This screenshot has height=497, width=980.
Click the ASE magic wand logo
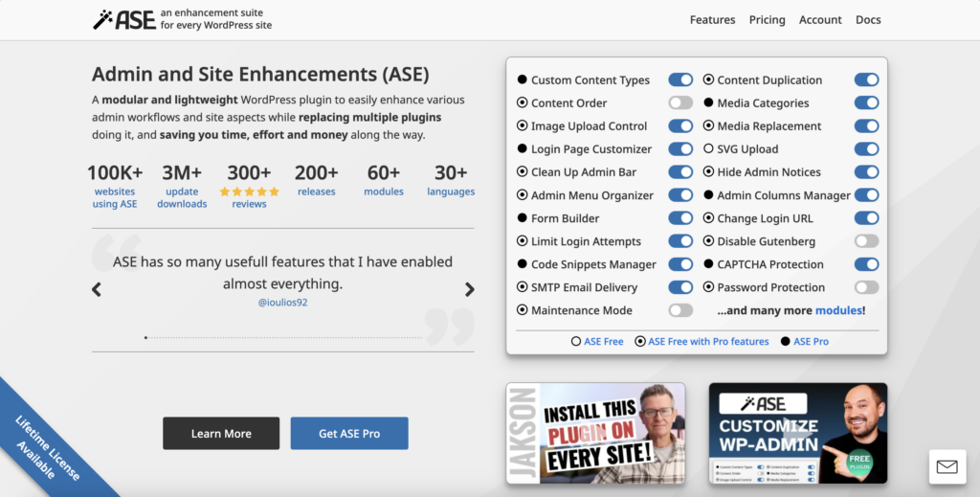click(x=124, y=19)
